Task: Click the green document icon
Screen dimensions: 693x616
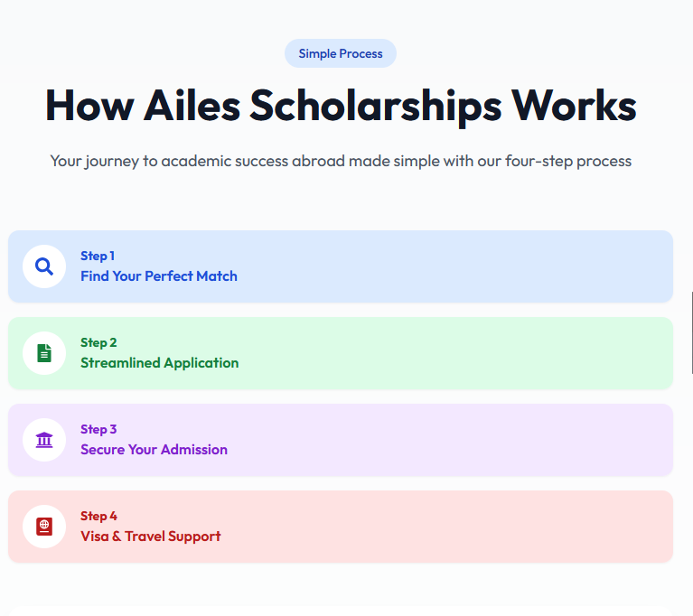Action: click(x=44, y=353)
